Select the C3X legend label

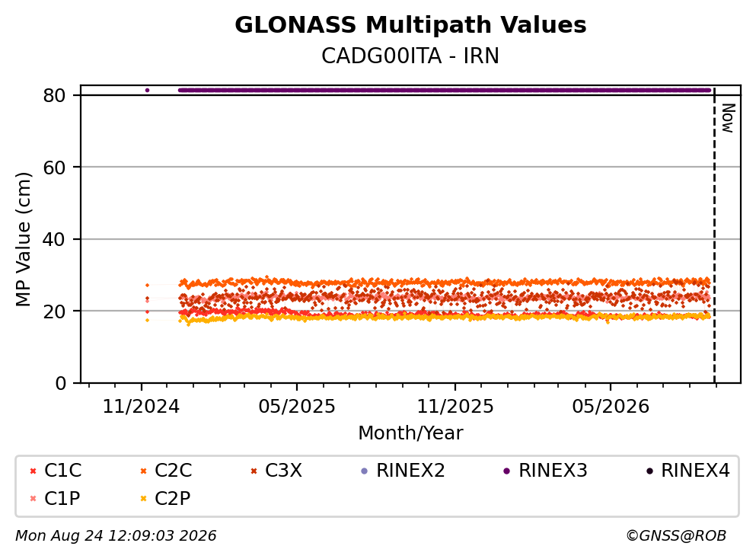(283, 471)
